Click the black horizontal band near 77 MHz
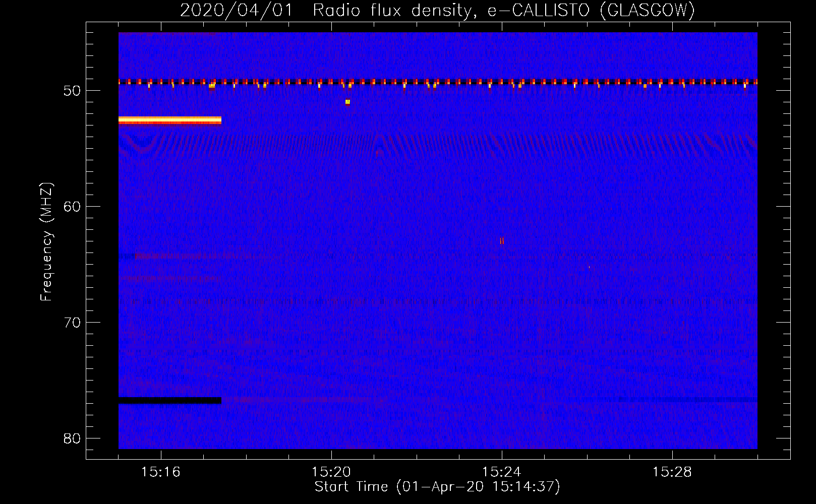This screenshot has height=504, width=816. pos(170,401)
